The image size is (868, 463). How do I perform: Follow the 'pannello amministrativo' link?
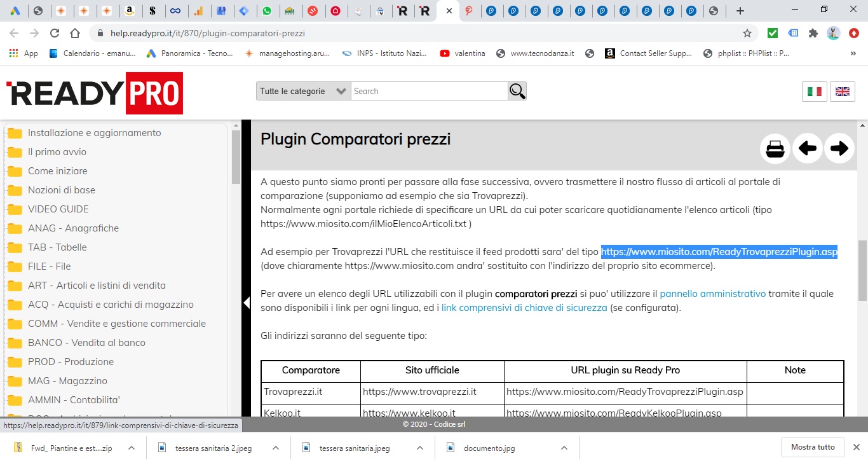tap(713, 294)
